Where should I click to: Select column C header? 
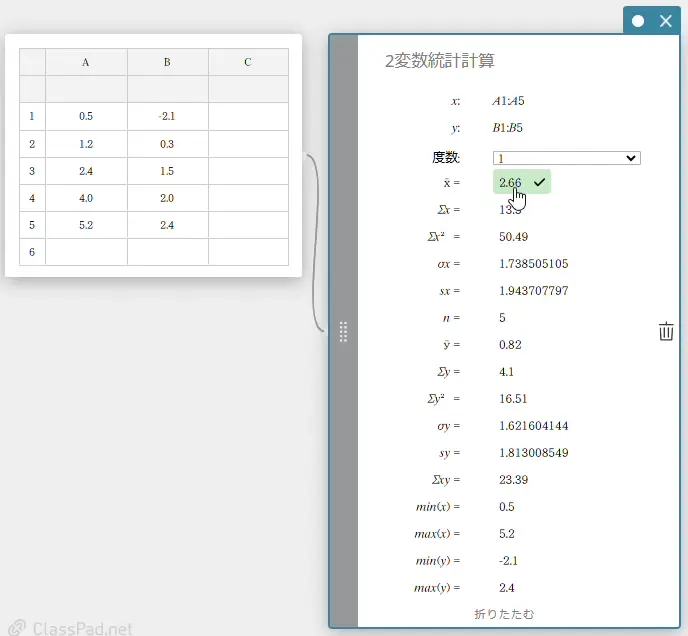pyautogui.click(x=248, y=62)
